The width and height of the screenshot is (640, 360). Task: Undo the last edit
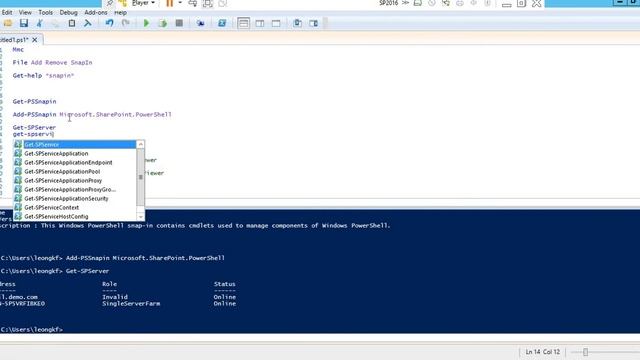coord(109,23)
